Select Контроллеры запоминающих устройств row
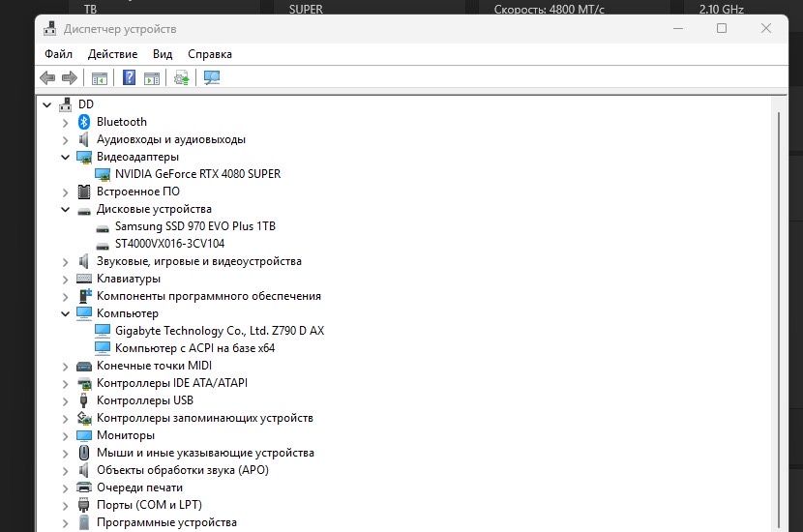The height and width of the screenshot is (532, 803). [x=205, y=418]
